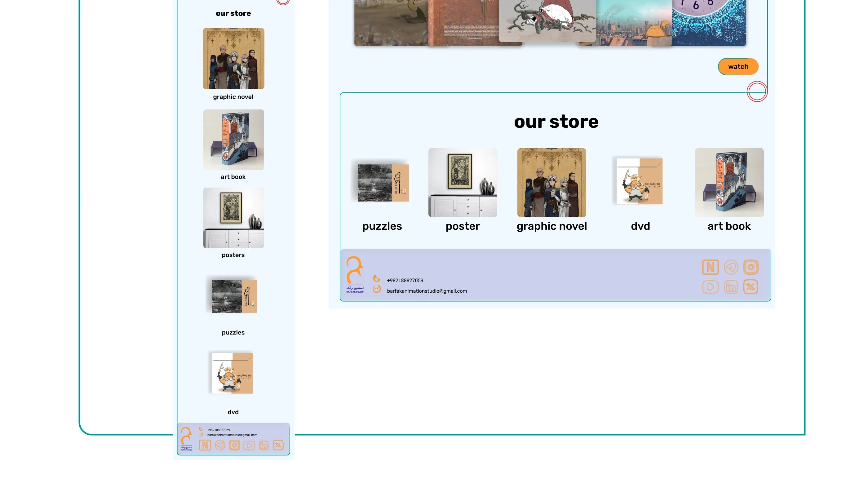Click Barfak Studio logo in desktop footer

(355, 274)
